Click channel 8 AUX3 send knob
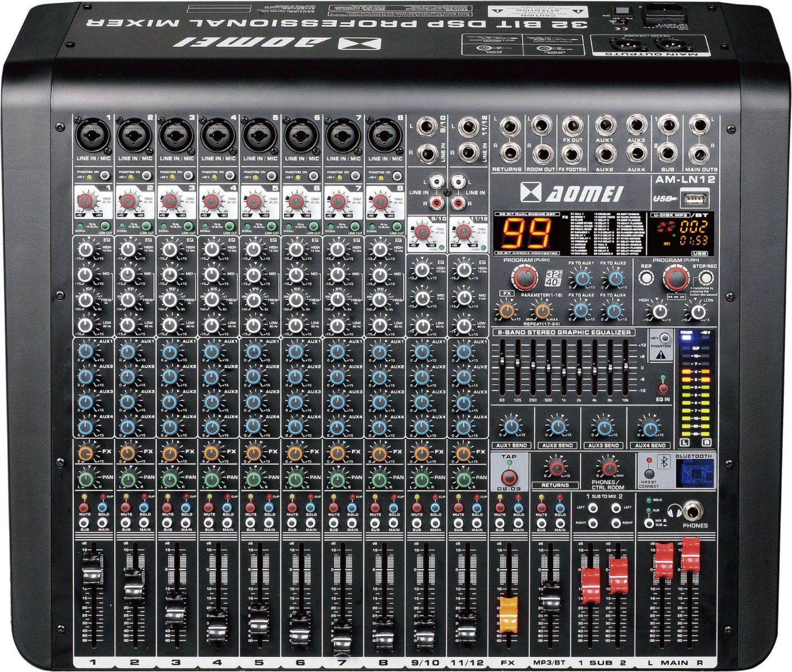This screenshot has height=672, width=792. 379,401
